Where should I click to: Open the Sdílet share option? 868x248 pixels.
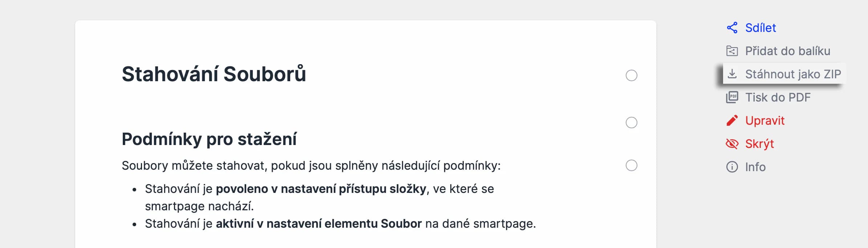coord(760,28)
